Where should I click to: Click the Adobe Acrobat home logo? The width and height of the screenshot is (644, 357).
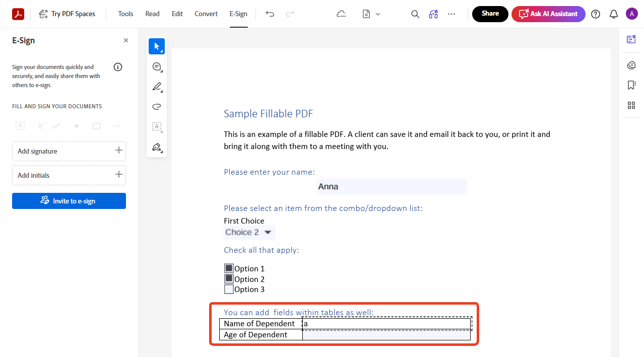(x=18, y=14)
